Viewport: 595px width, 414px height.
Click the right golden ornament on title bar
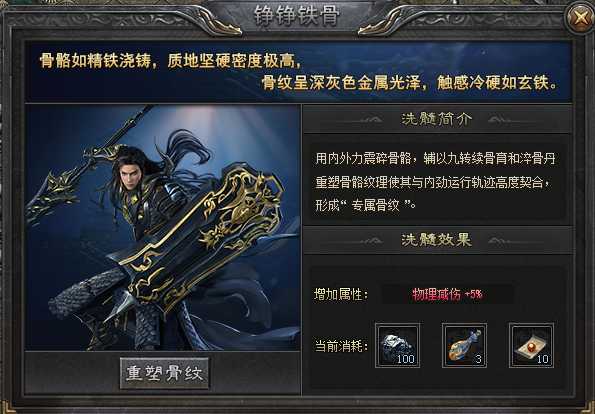pos(386,23)
